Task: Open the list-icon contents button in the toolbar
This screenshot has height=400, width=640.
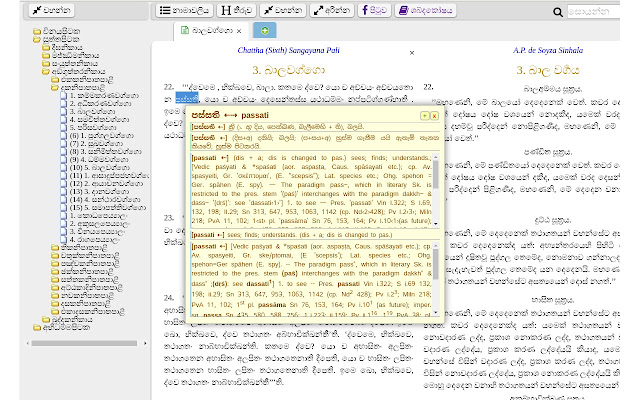Action: point(186,10)
